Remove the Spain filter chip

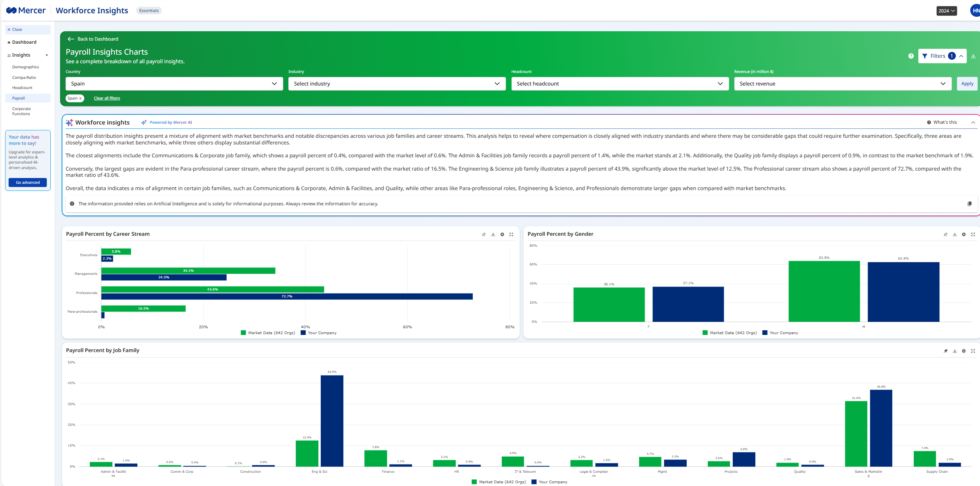(80, 98)
